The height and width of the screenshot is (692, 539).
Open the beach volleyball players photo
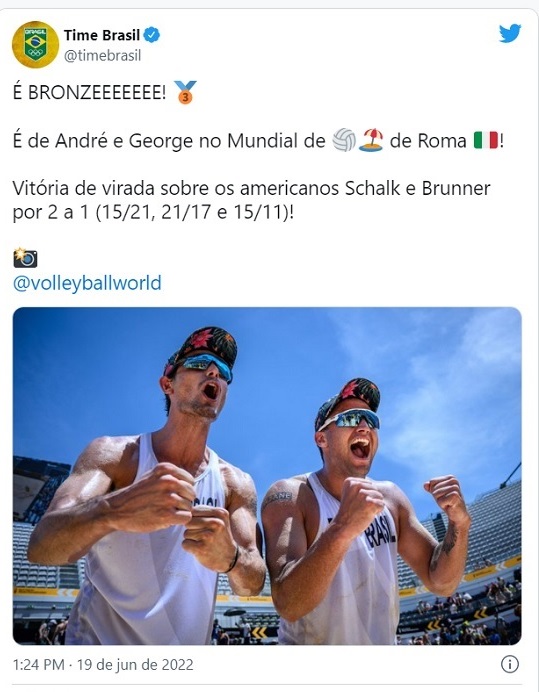click(267, 476)
